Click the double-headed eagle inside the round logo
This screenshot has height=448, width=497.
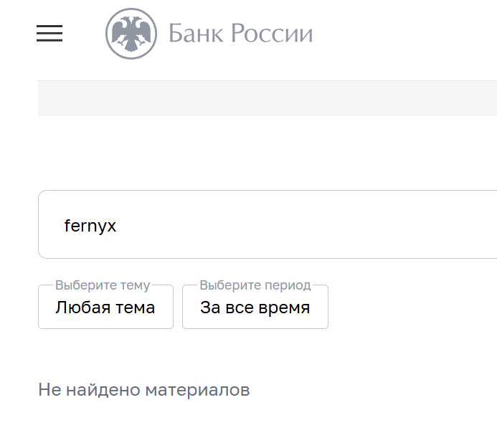tap(131, 33)
